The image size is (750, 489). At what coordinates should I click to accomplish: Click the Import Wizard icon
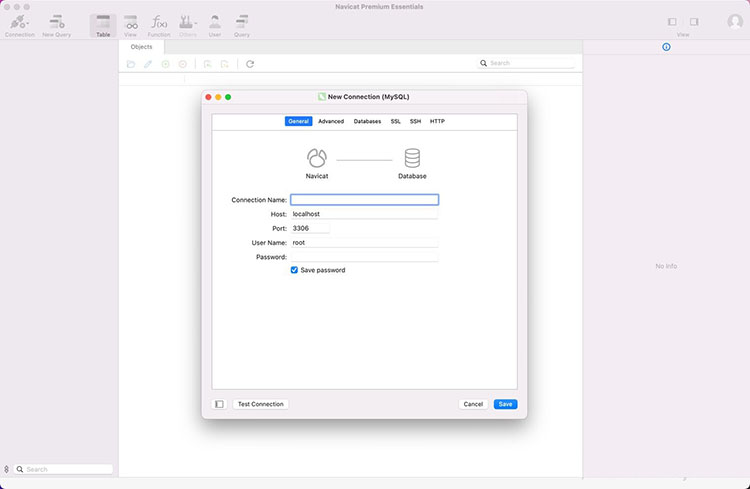(x=207, y=64)
